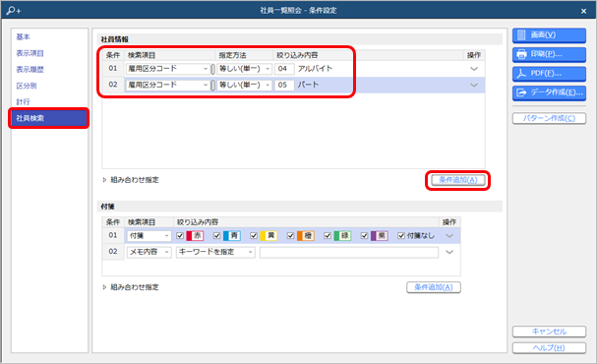Toggle the 青 sticky note checkbox

217,236
